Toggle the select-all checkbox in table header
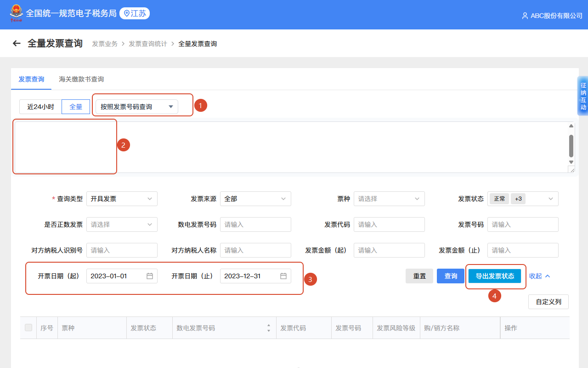The image size is (588, 368). 28,328
